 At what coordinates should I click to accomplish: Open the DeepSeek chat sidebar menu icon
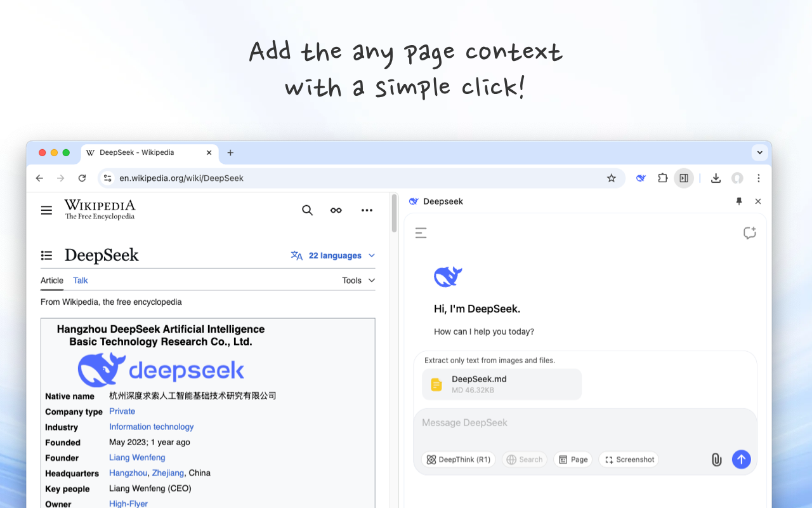tap(421, 233)
